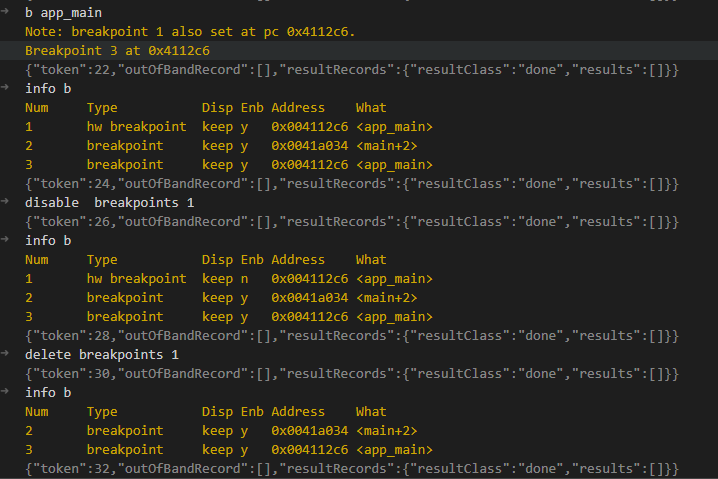Select the 'Note: breakpoint 1 also set' line

pyautogui.click(x=190, y=32)
